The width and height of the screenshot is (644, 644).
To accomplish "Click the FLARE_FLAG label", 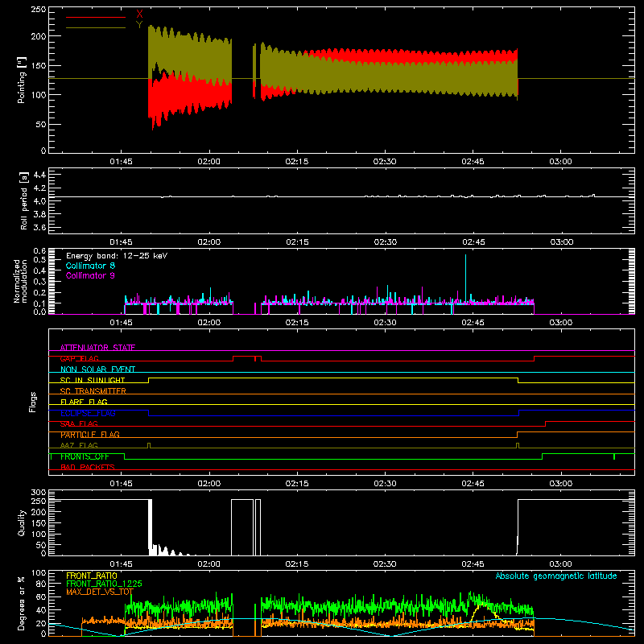I will (84, 402).
